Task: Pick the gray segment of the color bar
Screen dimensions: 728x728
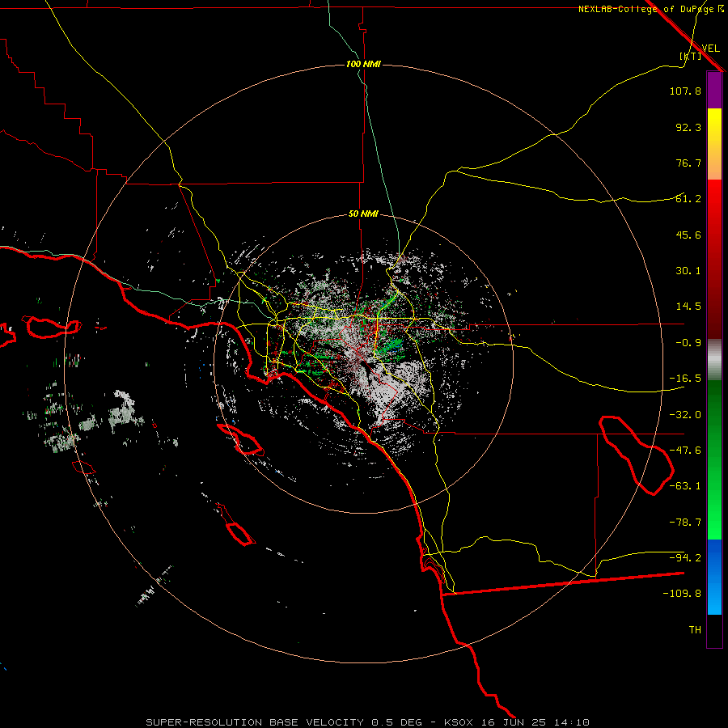Action: click(x=714, y=360)
